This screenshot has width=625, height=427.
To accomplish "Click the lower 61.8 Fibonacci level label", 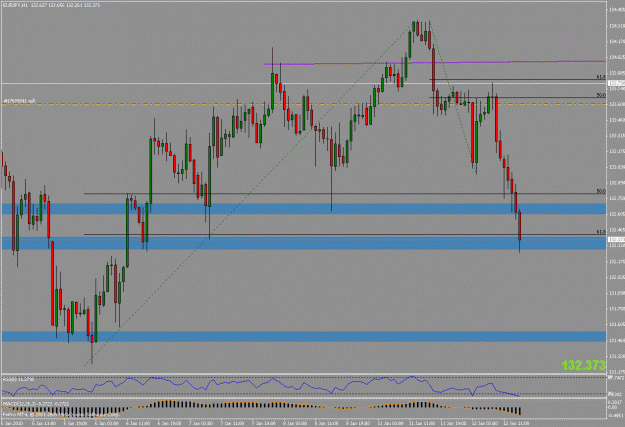I will tap(601, 231).
